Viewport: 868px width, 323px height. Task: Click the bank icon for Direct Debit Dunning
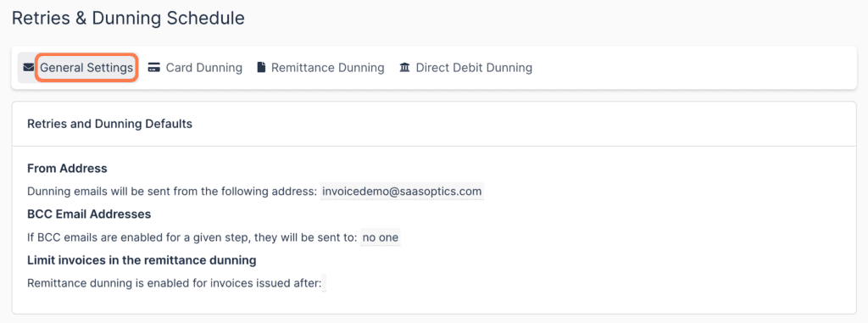[x=404, y=68]
